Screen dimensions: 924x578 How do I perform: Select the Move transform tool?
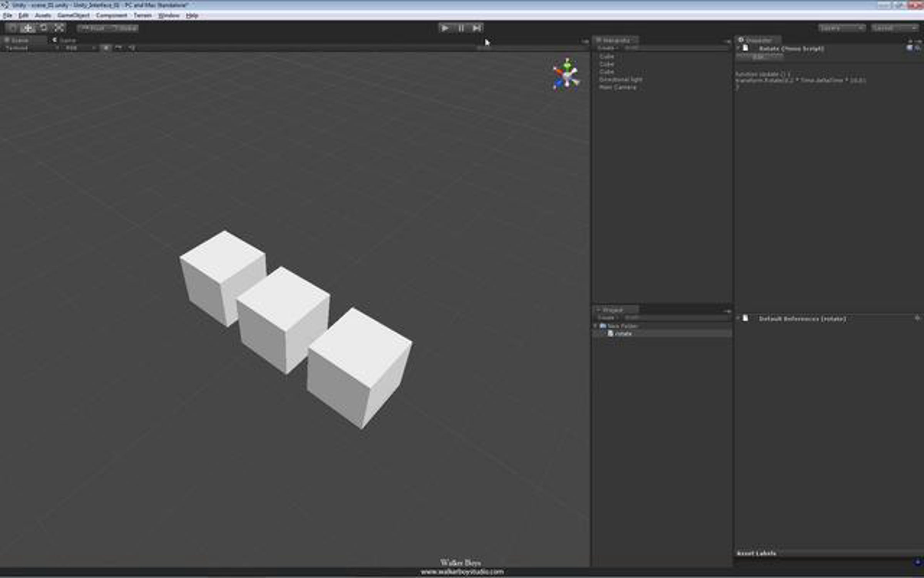[x=28, y=28]
